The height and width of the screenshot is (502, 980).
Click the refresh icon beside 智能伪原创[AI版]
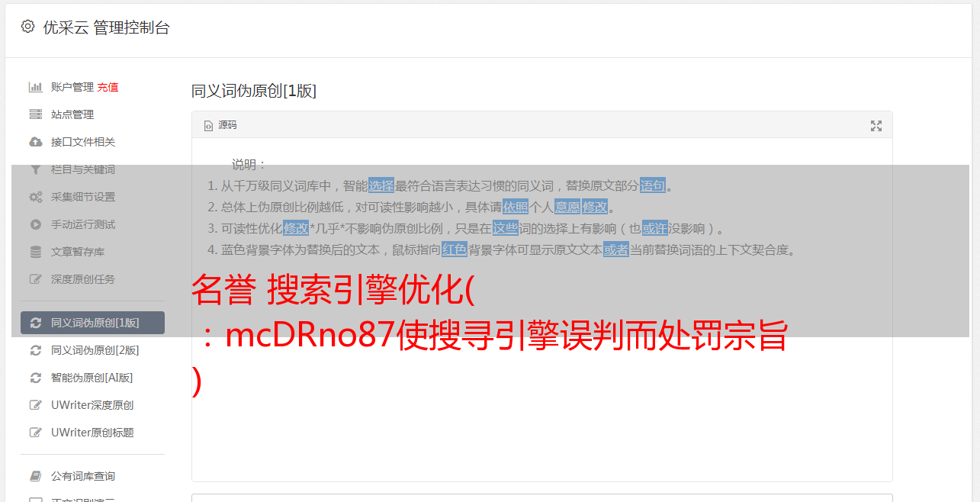click(x=36, y=378)
